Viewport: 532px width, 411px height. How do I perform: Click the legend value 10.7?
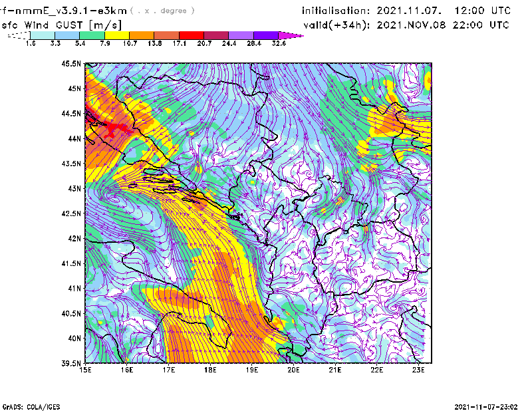click(130, 43)
